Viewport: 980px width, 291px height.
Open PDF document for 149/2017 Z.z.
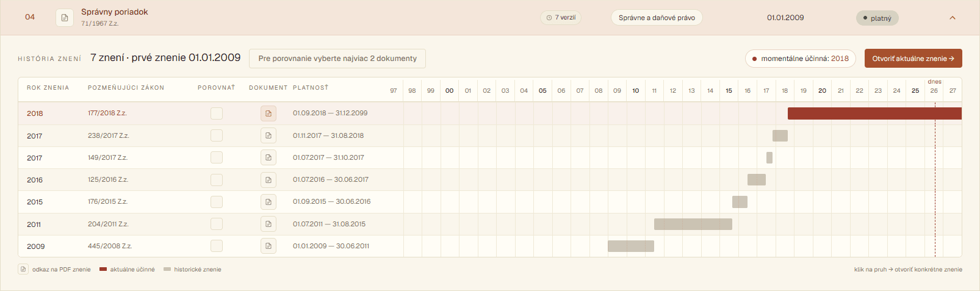(268, 157)
